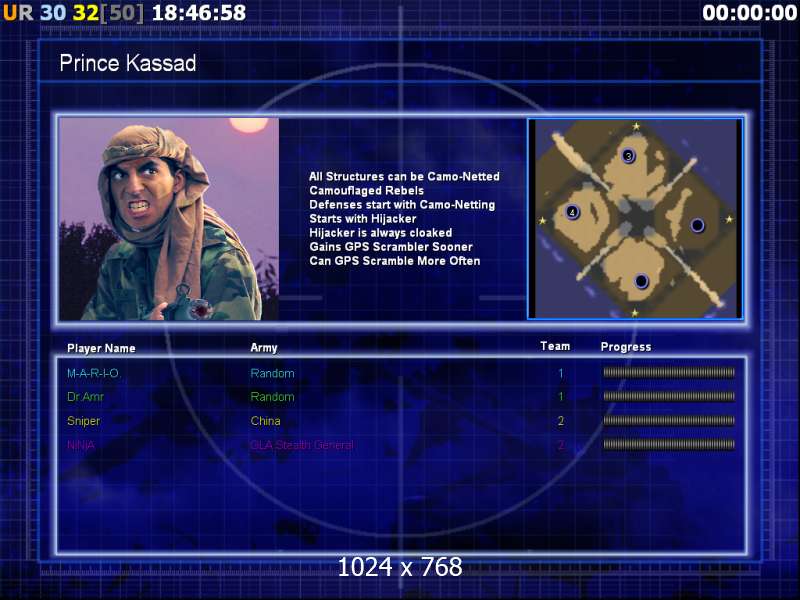The width and height of the screenshot is (800, 600).
Task: Click M-A-R-I-O's loading progress bar
Action: pos(669,372)
